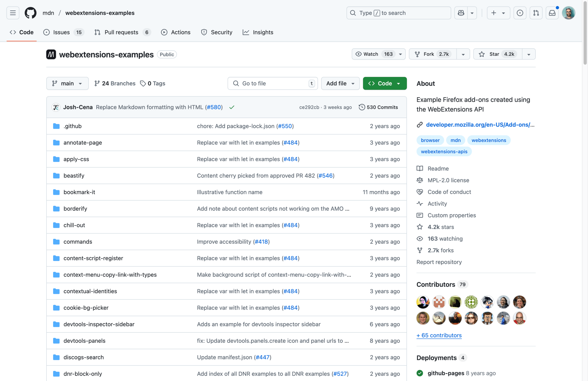Screen dimensions: 588x381
Task: Open commit hash ce292cb
Action: tap(309, 107)
